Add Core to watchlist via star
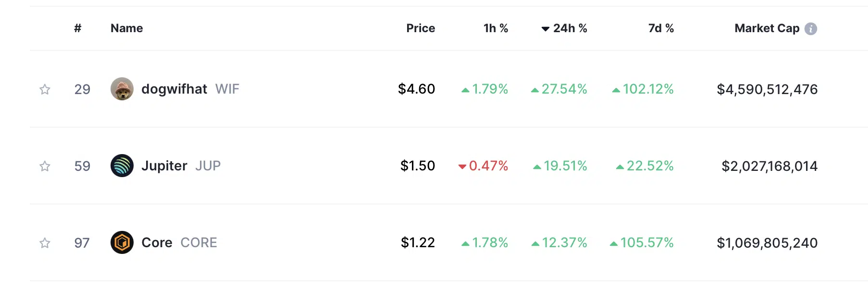 click(45, 243)
